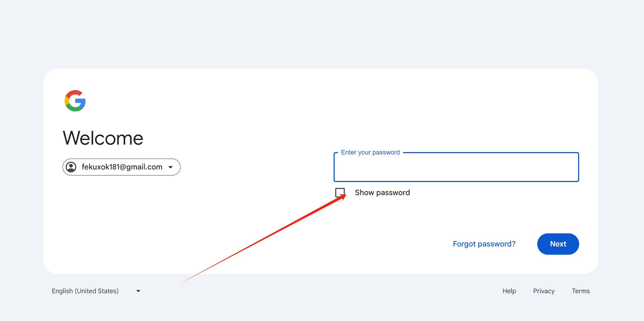Viewport: 644px width, 321px height.
Task: Click the 'Enter your password' floating label
Action: pos(370,152)
